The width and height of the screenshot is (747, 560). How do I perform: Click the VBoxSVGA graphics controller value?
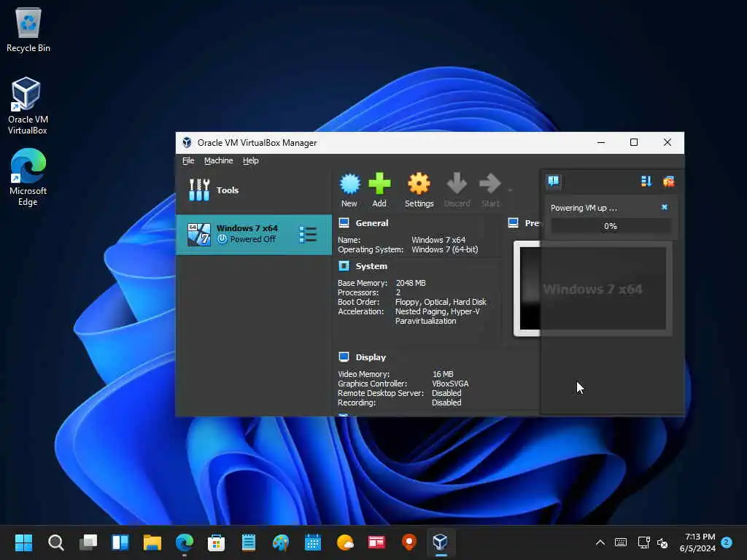pyautogui.click(x=450, y=384)
